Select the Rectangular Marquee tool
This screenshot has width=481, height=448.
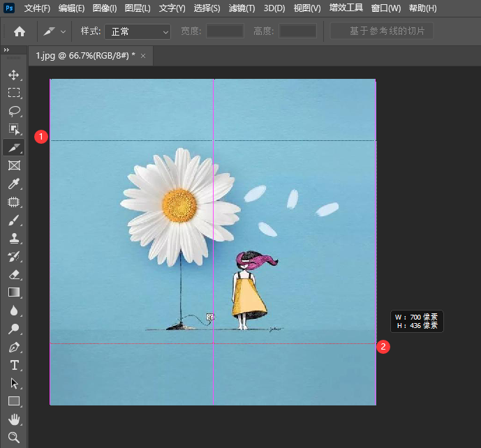click(x=13, y=93)
